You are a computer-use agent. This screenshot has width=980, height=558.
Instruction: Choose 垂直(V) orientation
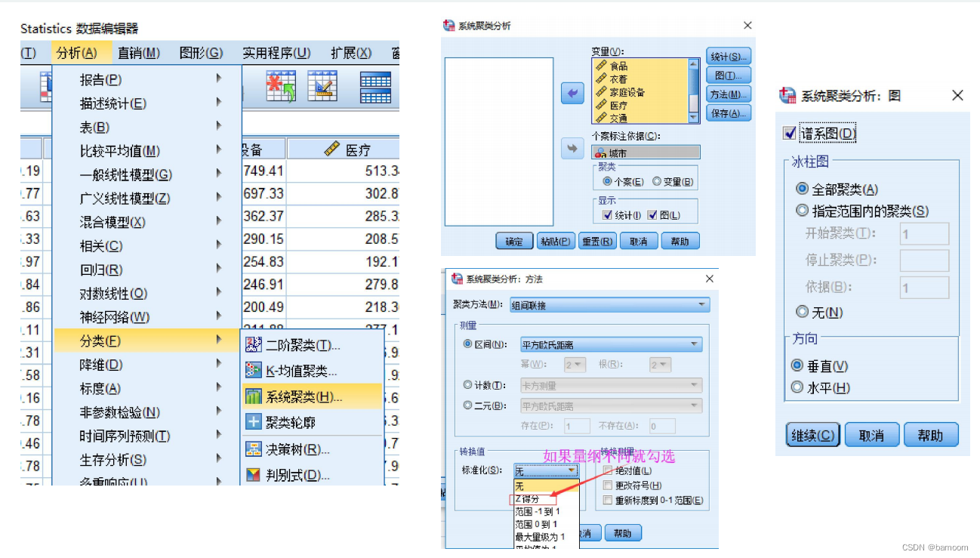tap(797, 365)
